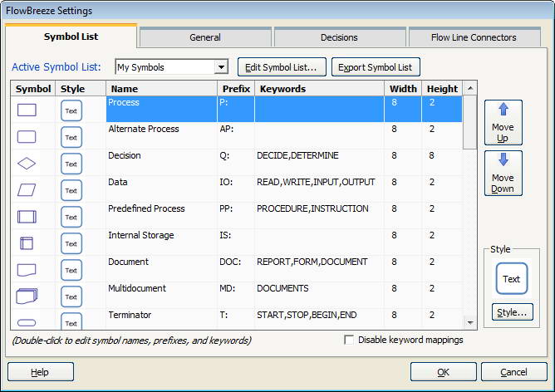This screenshot has width=555, height=392.
Task: Select the Terminator name cell
Action: tap(161, 319)
